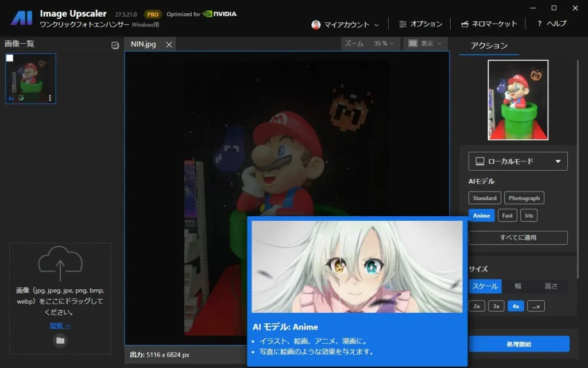Expand the ローカルモード dropdown
The image size is (588, 368).
click(518, 162)
